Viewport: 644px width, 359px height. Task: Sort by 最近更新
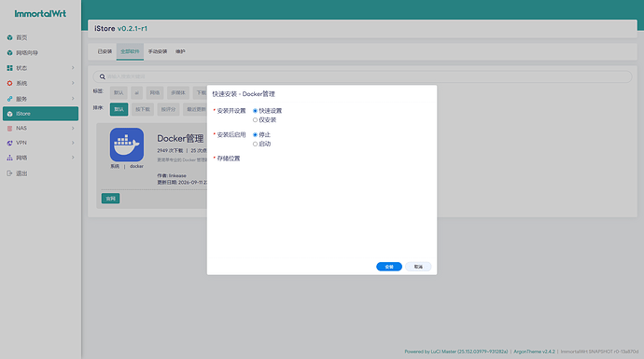195,109
